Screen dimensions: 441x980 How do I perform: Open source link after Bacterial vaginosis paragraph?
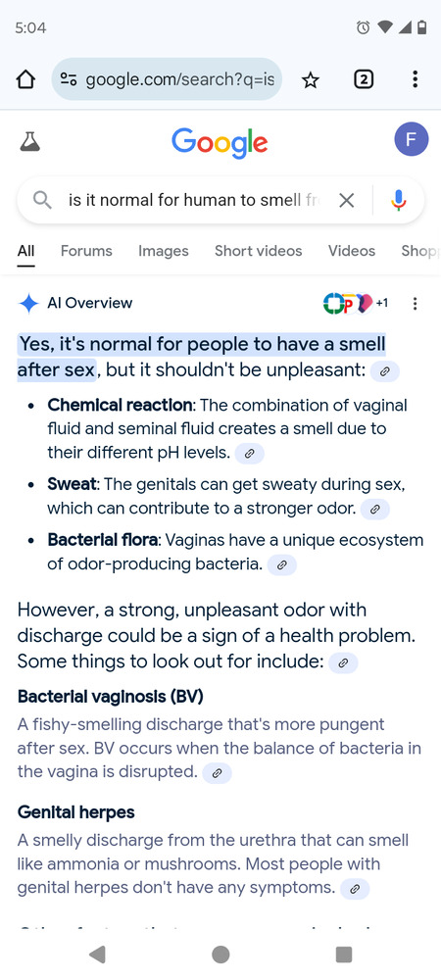coord(217,773)
